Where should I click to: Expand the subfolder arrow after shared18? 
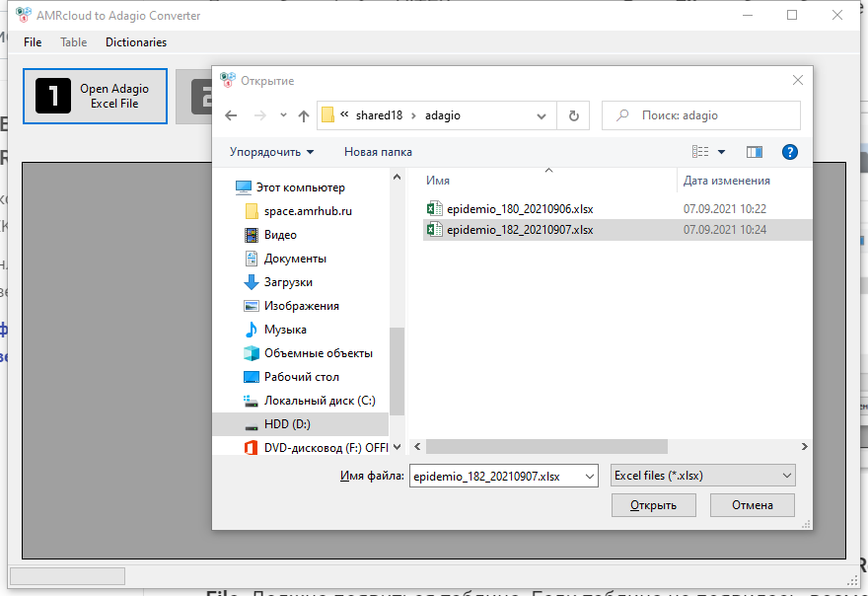tap(413, 115)
